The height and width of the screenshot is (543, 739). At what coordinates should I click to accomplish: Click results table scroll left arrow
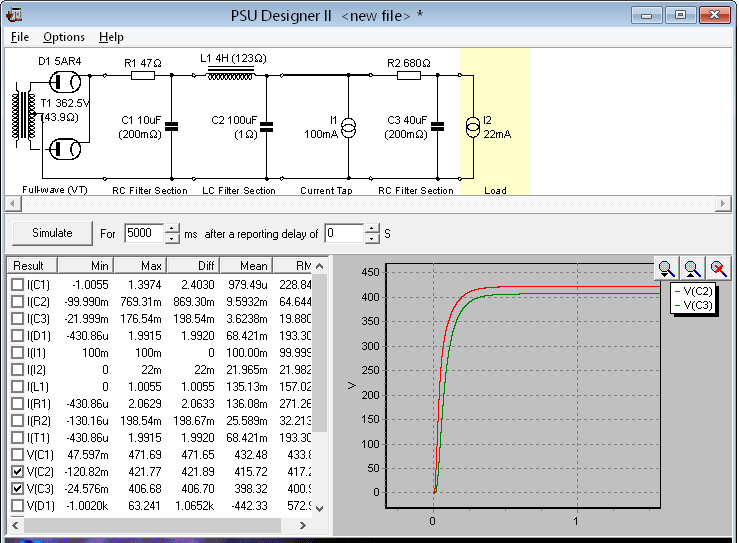point(16,525)
